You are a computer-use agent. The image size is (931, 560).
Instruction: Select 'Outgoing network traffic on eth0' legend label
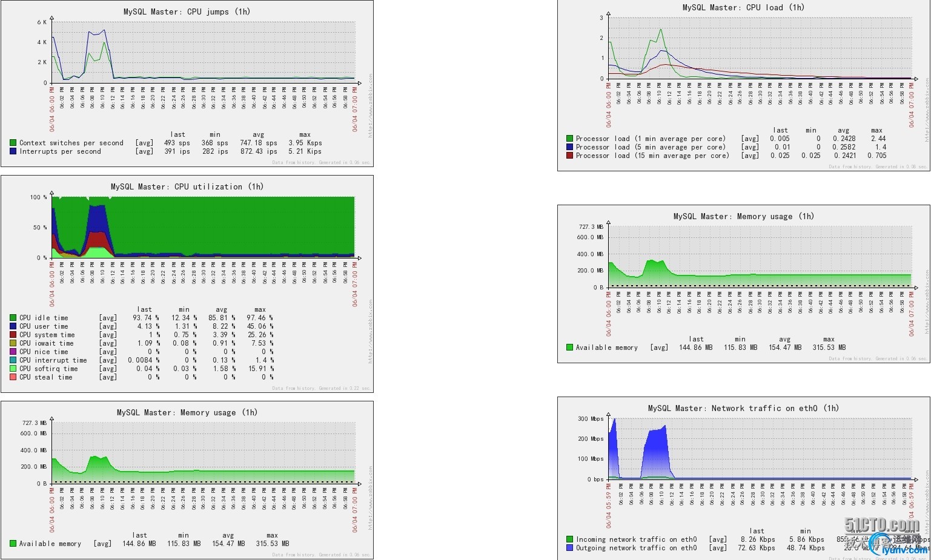click(637, 548)
